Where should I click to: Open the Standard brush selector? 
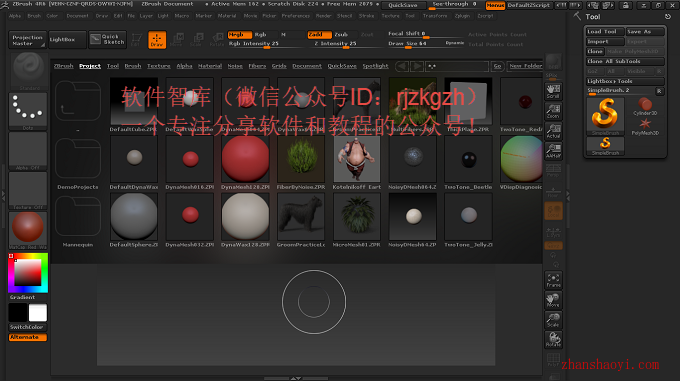point(28,71)
